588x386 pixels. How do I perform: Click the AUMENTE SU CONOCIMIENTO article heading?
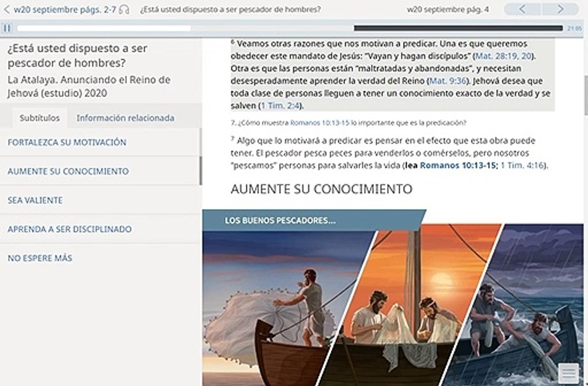point(322,189)
